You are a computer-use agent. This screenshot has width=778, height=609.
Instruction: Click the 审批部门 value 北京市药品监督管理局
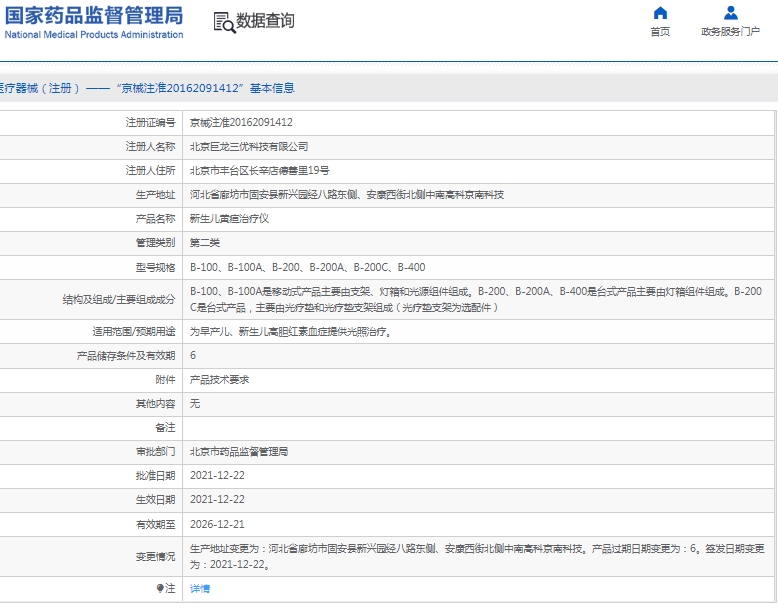tap(239, 452)
